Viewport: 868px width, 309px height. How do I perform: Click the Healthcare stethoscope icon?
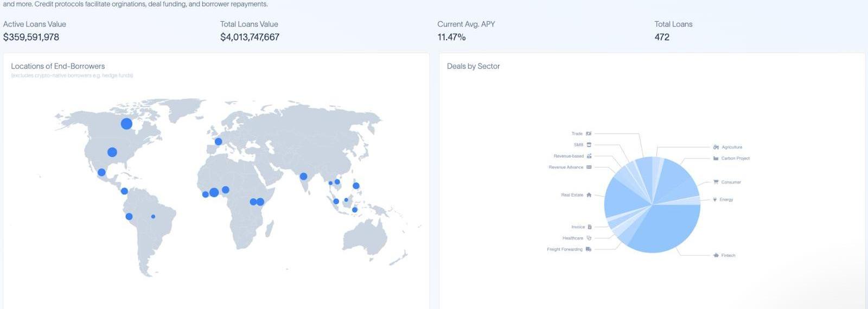[589, 238]
